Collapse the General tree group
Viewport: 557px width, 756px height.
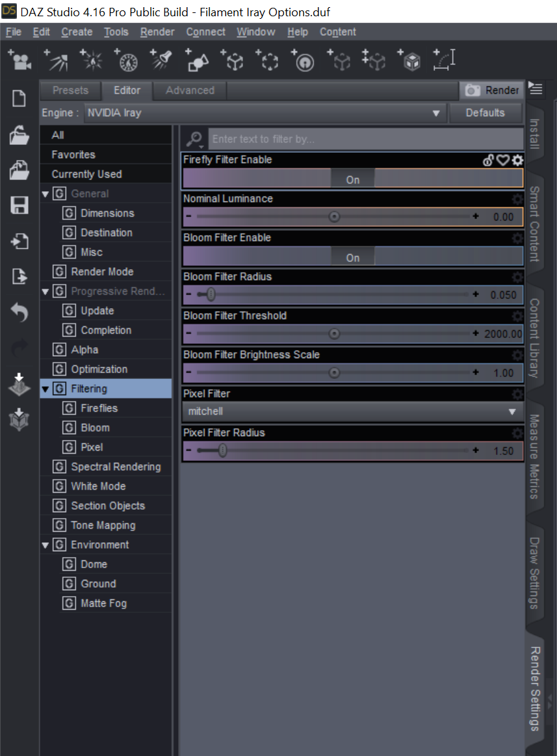(45, 194)
